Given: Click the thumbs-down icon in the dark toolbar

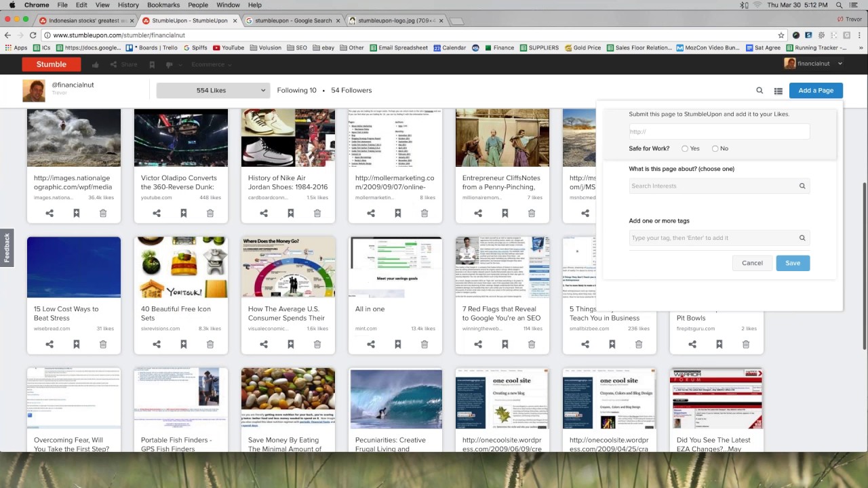Looking at the screenshot, I should pos(168,65).
